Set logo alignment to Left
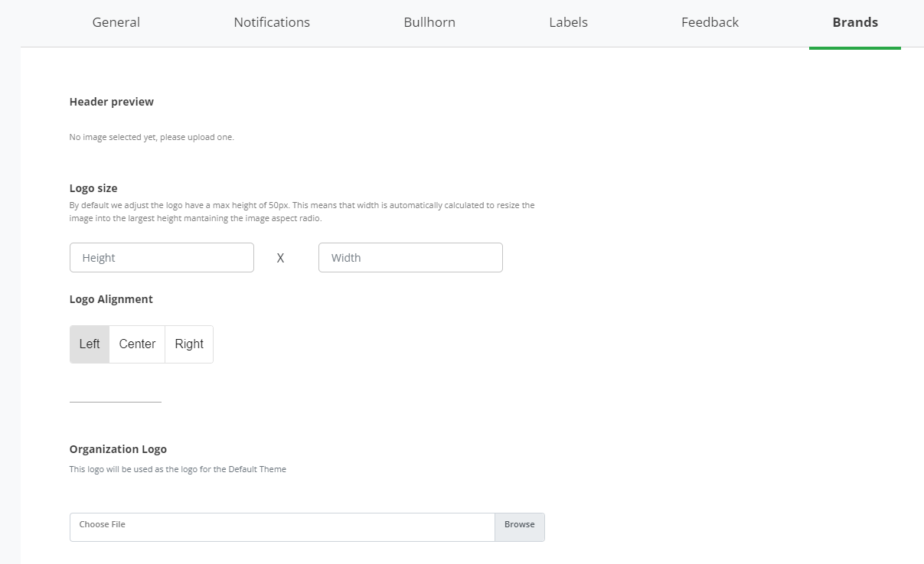 (90, 344)
